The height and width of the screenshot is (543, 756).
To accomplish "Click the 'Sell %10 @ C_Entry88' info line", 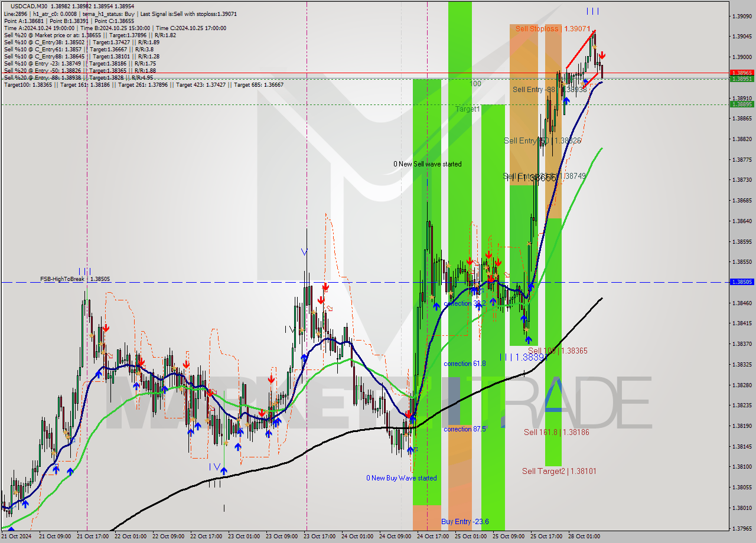I will 82,56.
